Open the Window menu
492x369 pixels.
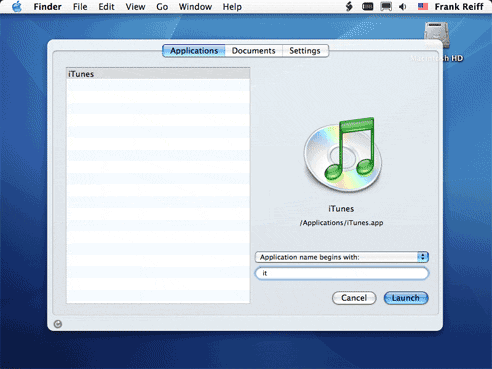195,7
